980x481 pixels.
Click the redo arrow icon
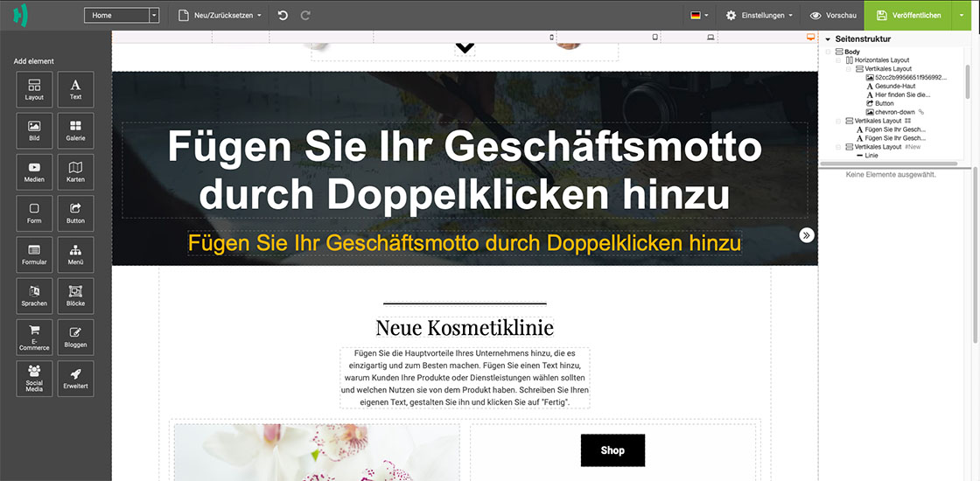tap(305, 15)
